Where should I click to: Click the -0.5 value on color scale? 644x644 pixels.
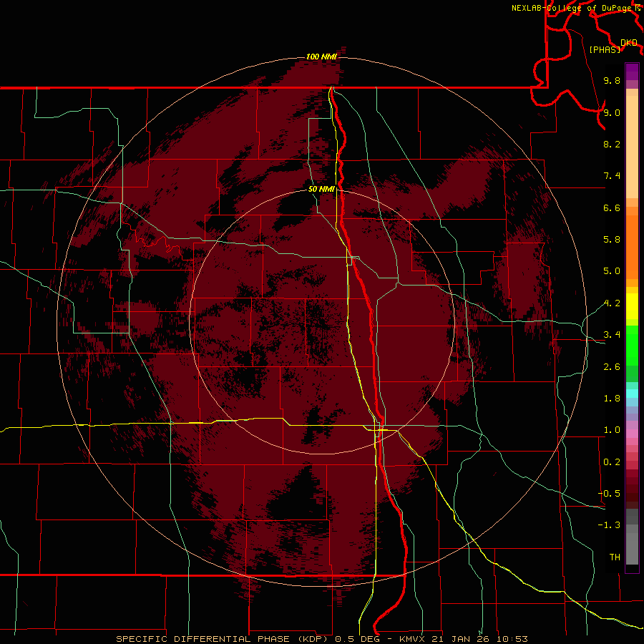point(609,494)
